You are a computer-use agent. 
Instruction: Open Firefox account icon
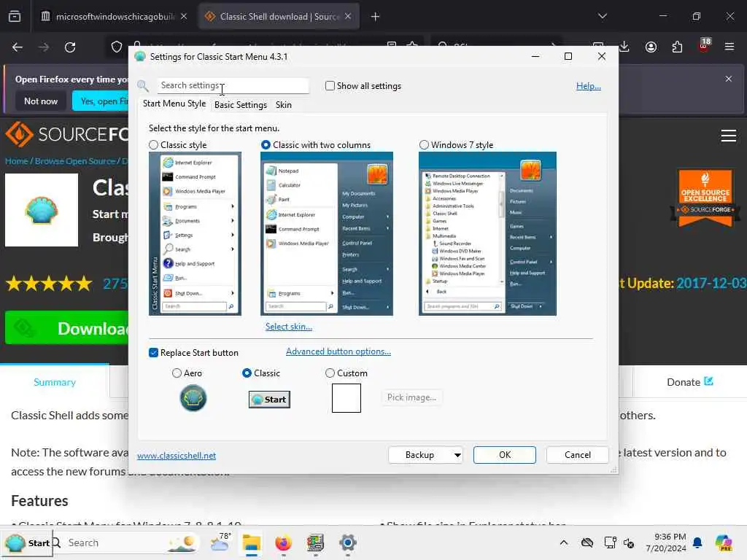651,47
